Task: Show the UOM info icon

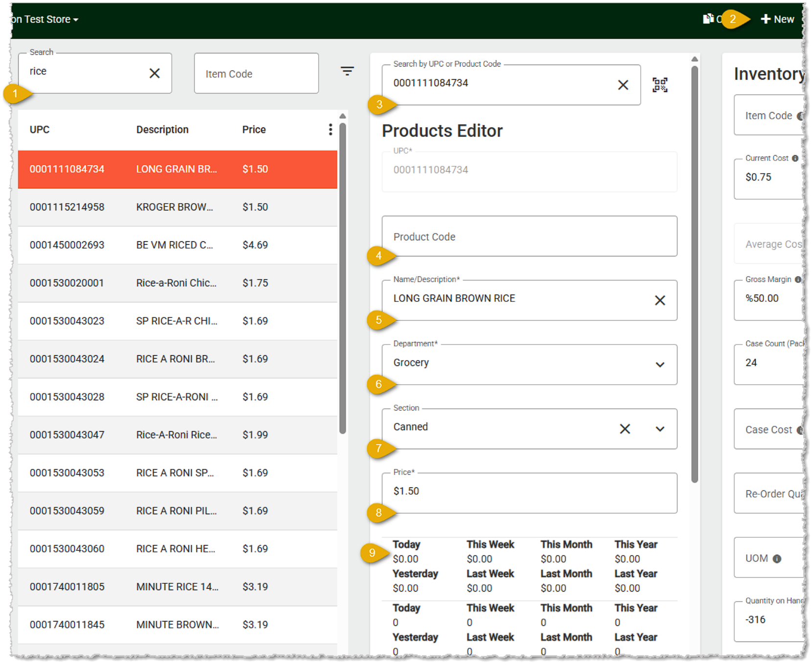Action: pyautogui.click(x=777, y=559)
